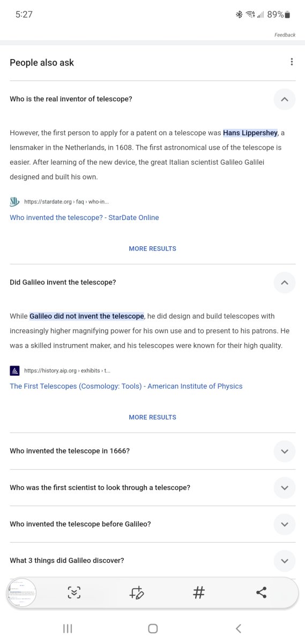The height and width of the screenshot is (644, 305).
Task: Tap the scroll capture icon in screenshot toolbar
Action: click(74, 592)
